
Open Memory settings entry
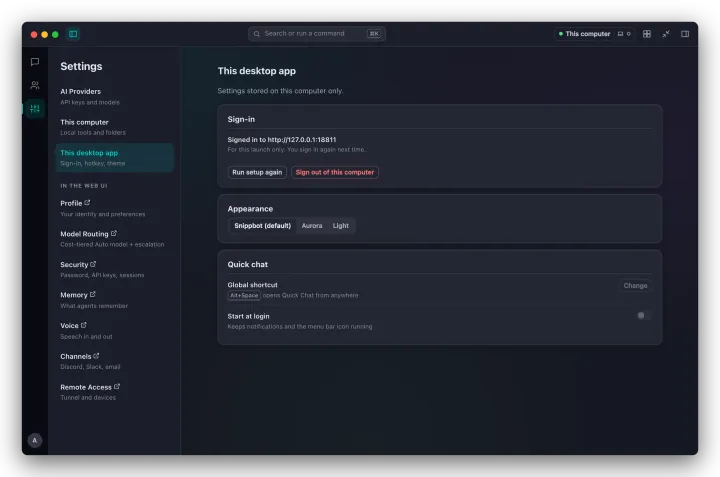(x=114, y=300)
